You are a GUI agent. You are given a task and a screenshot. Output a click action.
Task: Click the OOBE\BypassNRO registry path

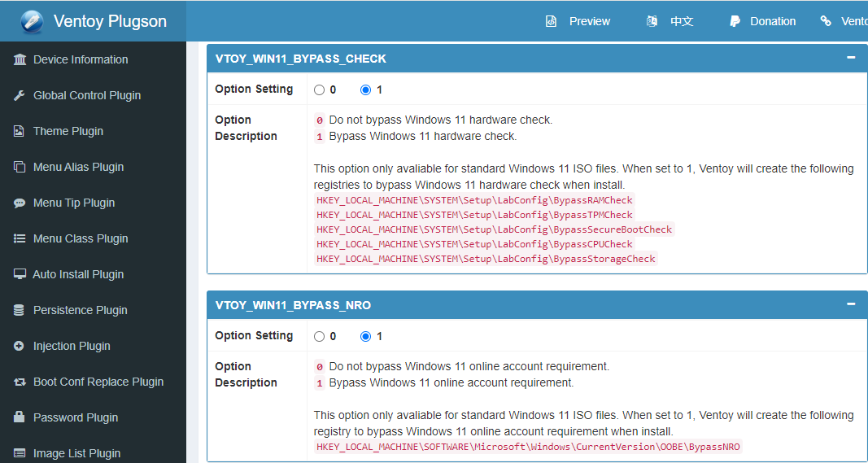[x=528, y=447]
